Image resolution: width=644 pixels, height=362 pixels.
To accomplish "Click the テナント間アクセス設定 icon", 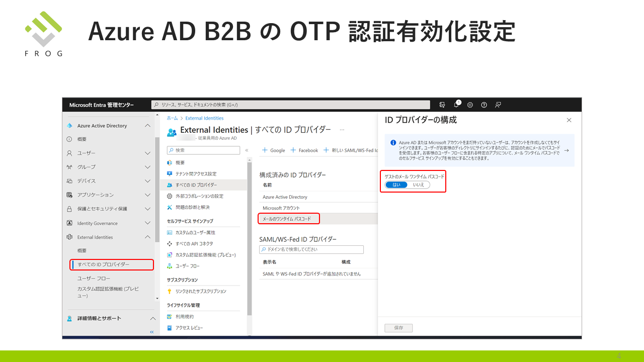I will pos(170,174).
